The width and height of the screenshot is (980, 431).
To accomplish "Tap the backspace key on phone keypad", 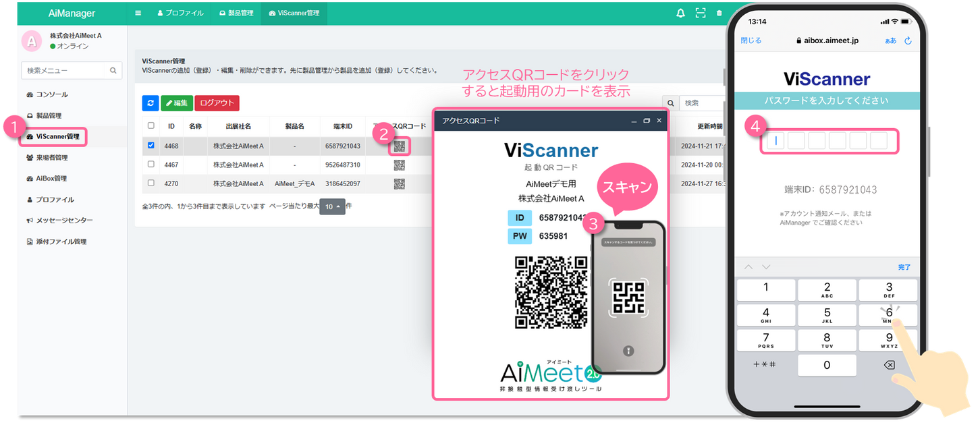I will coord(888,365).
